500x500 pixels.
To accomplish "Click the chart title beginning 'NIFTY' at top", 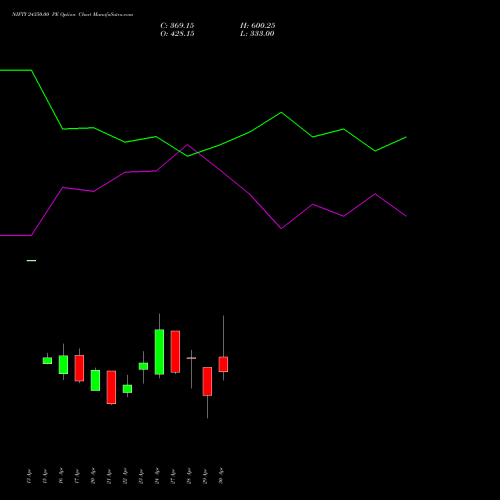I will click(x=72, y=14).
